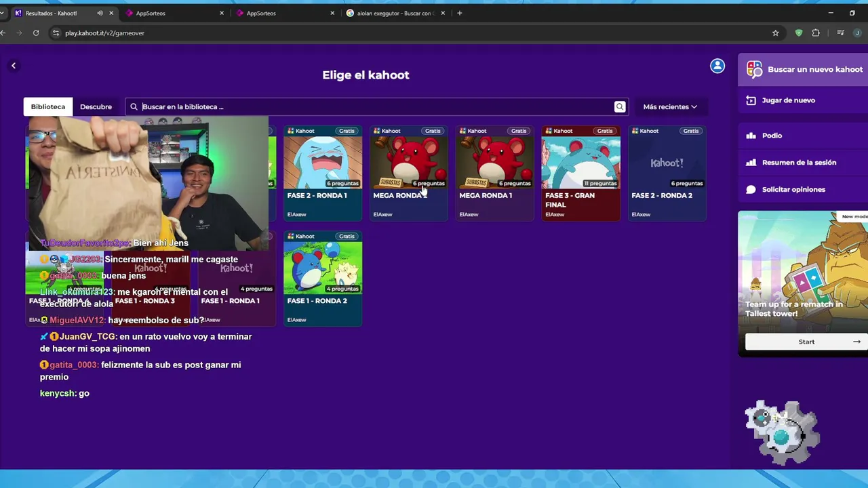Open the Chrome profile J avatar
Viewport: 868px width, 488px height.
coord(858,33)
